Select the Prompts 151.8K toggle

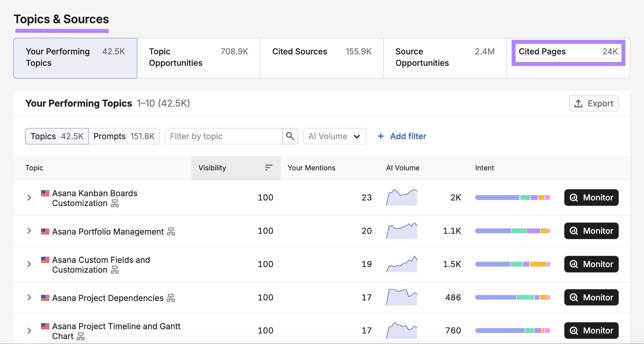pos(124,136)
